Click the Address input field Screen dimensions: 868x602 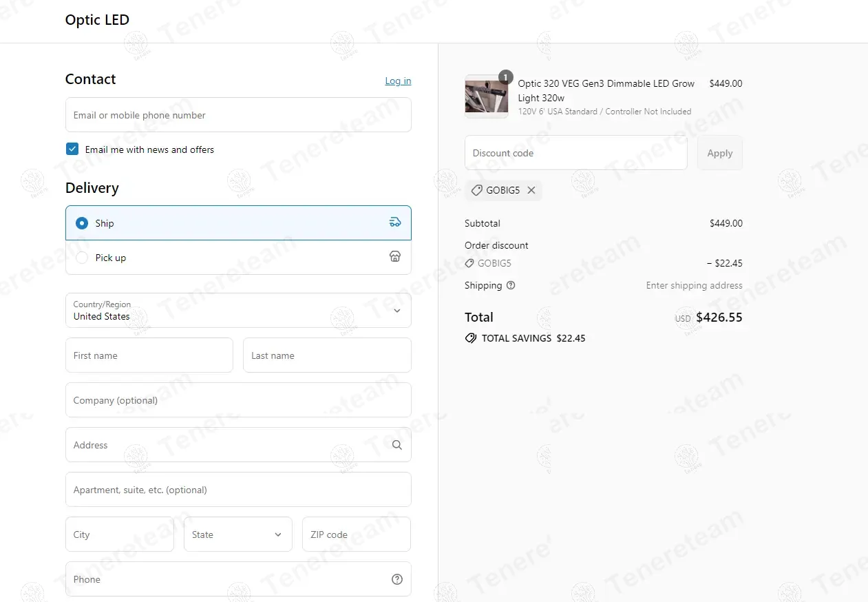238,445
